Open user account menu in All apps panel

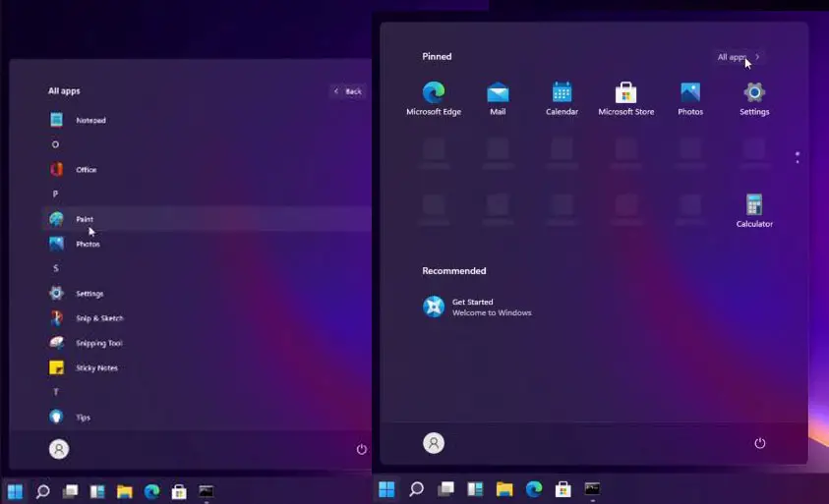[x=59, y=449]
